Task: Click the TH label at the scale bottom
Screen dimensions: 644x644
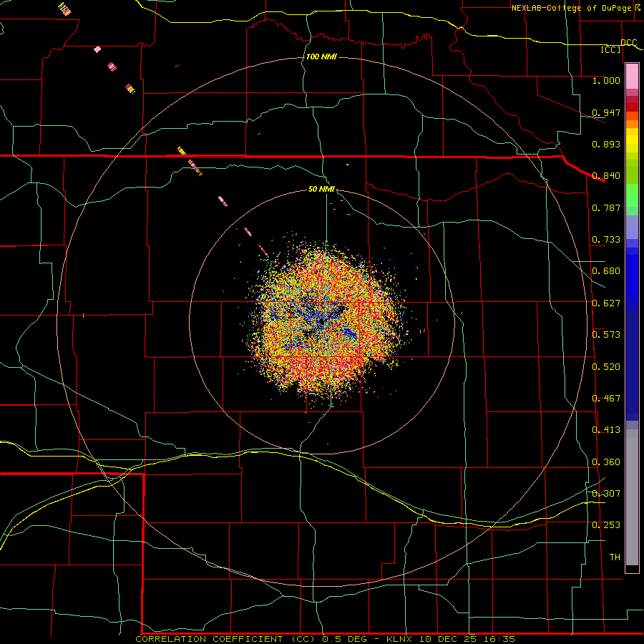Action: [615, 557]
